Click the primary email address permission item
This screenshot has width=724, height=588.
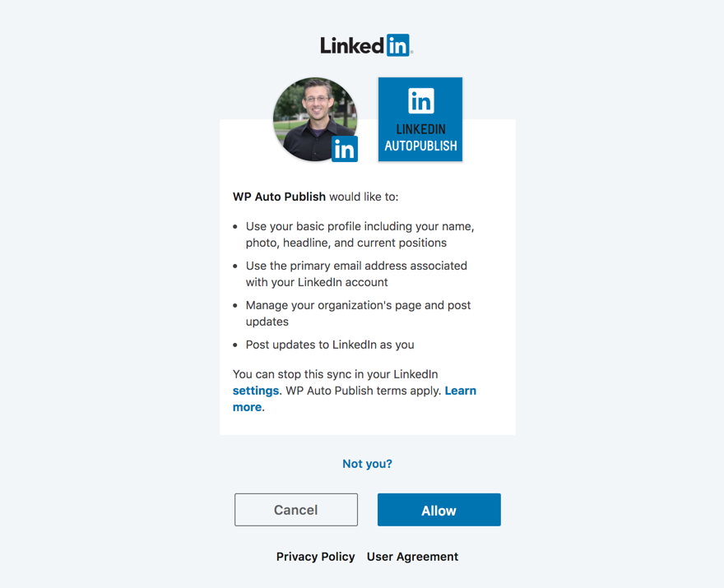[x=355, y=274]
